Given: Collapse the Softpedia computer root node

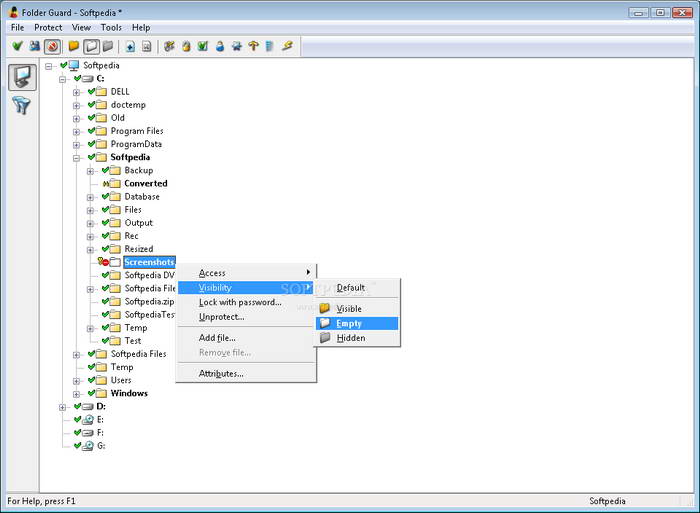Looking at the screenshot, I should [49, 66].
